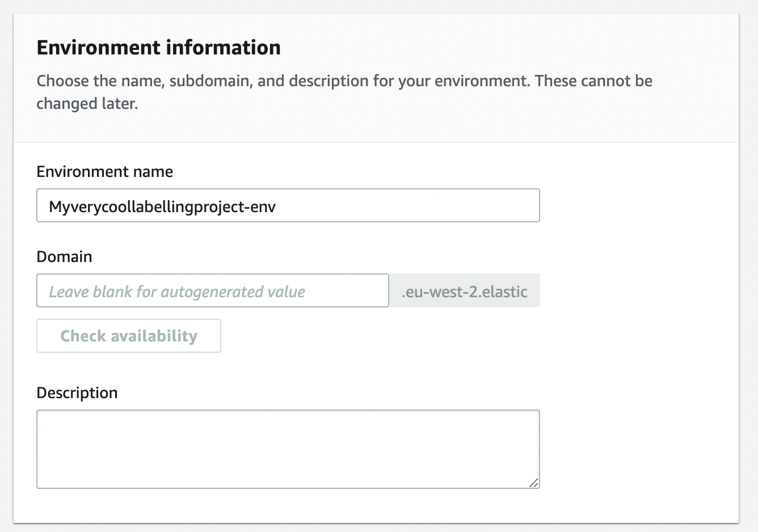Image resolution: width=758 pixels, height=532 pixels.
Task: Click the Domain field label
Action: (64, 256)
